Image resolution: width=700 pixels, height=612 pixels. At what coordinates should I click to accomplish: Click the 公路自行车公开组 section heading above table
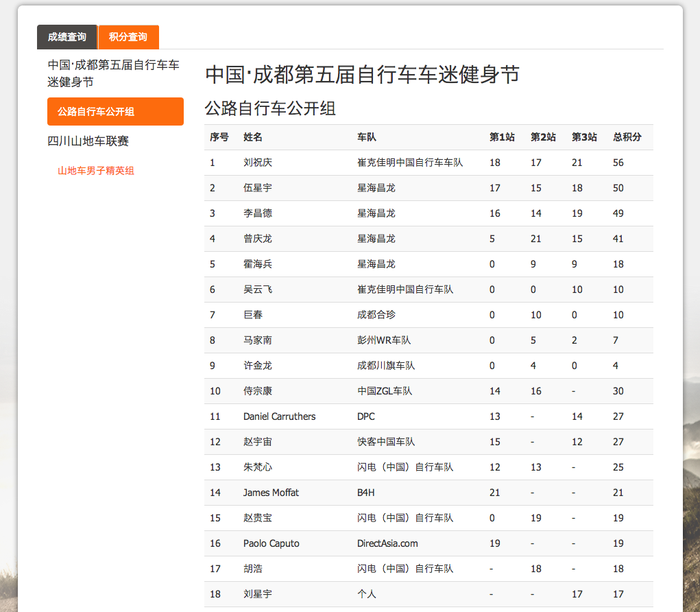click(x=270, y=108)
